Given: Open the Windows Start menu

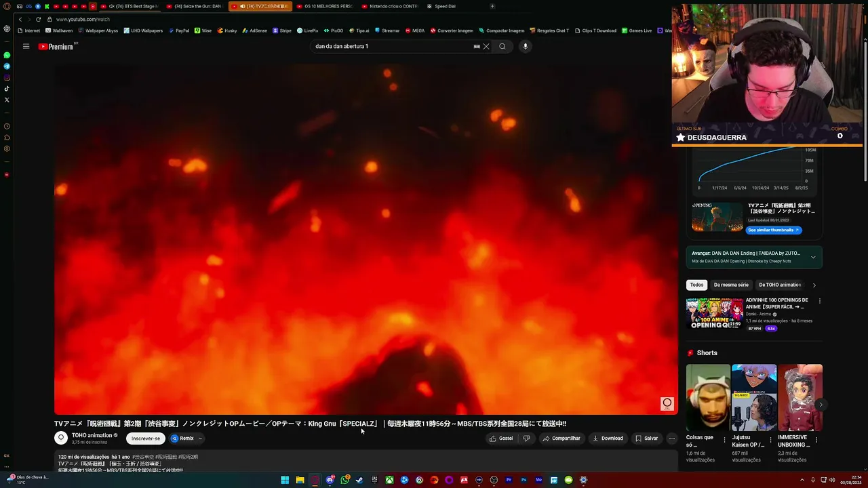Looking at the screenshot, I should tap(285, 480).
